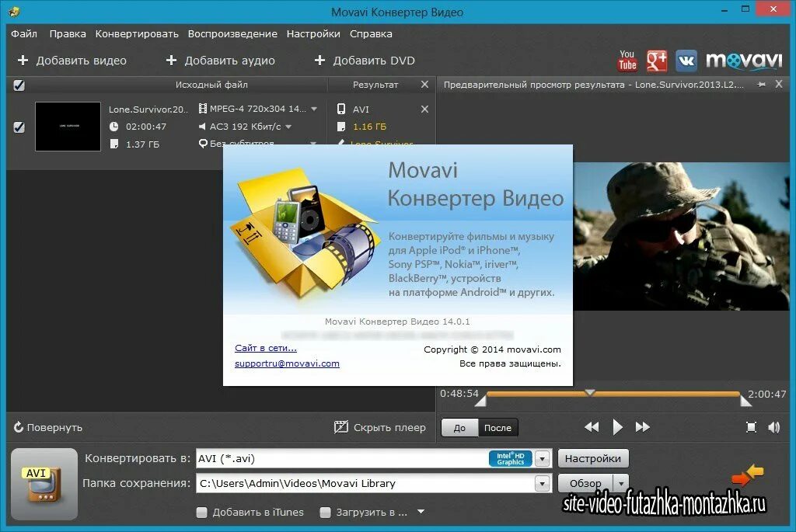
Task: Click the app icon in title bar
Action: point(14,11)
